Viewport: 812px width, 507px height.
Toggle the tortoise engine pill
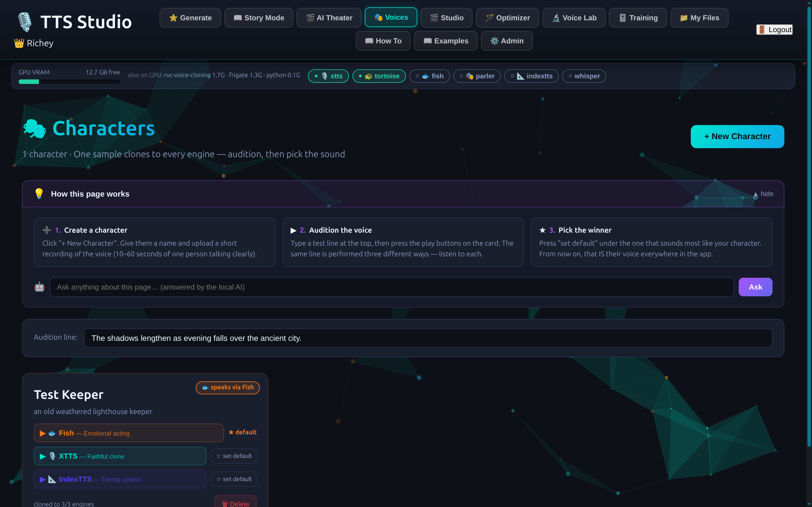point(379,76)
